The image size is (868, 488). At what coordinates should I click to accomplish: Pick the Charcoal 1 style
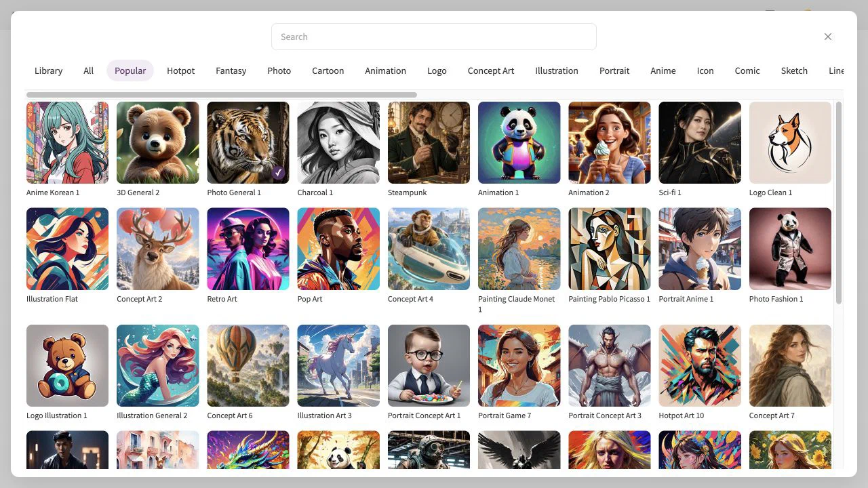tap(338, 142)
